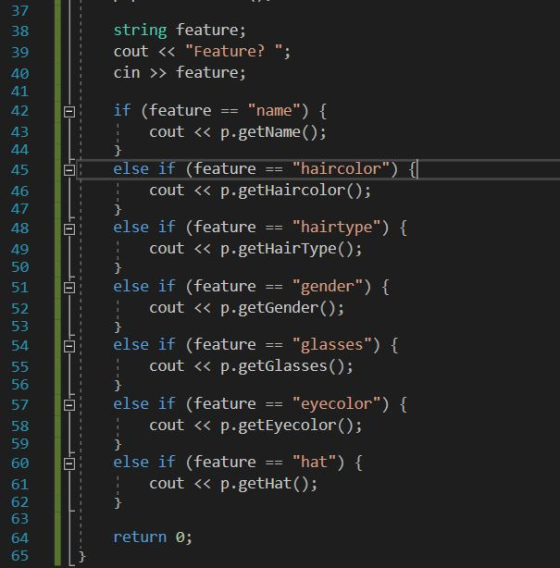Click line number 38 in the gutter
Image resolution: width=560 pixels, height=568 pixels.
coord(20,31)
